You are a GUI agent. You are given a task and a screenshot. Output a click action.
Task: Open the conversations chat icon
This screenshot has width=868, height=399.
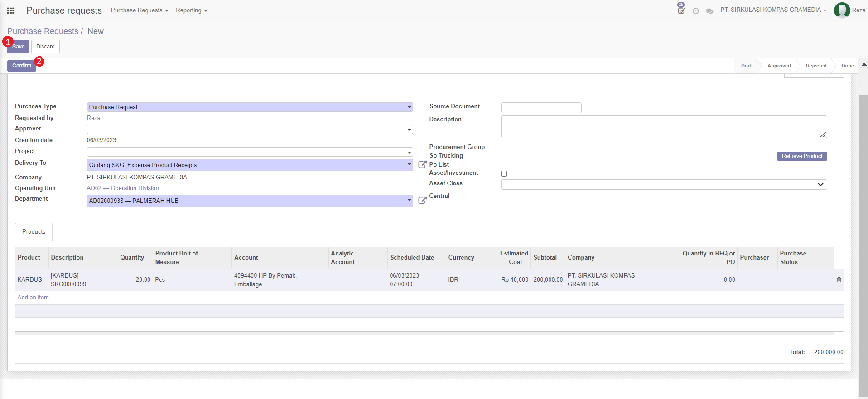click(709, 11)
